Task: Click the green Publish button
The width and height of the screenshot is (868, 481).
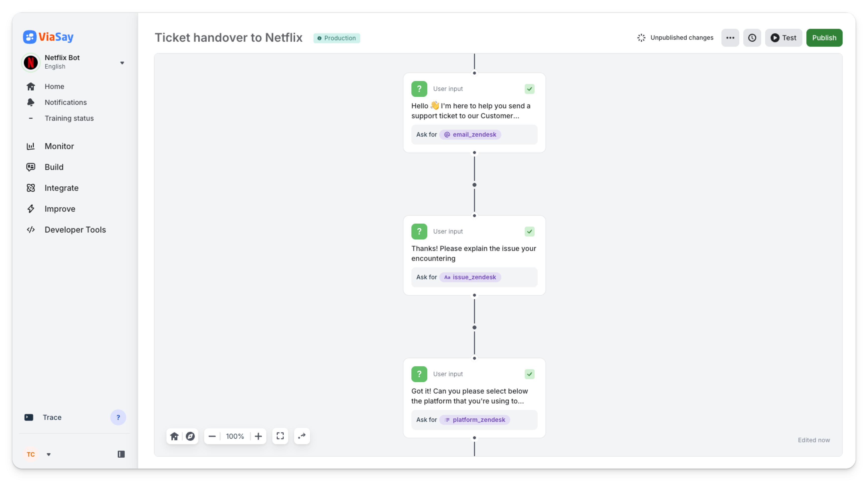Action: pyautogui.click(x=824, y=38)
